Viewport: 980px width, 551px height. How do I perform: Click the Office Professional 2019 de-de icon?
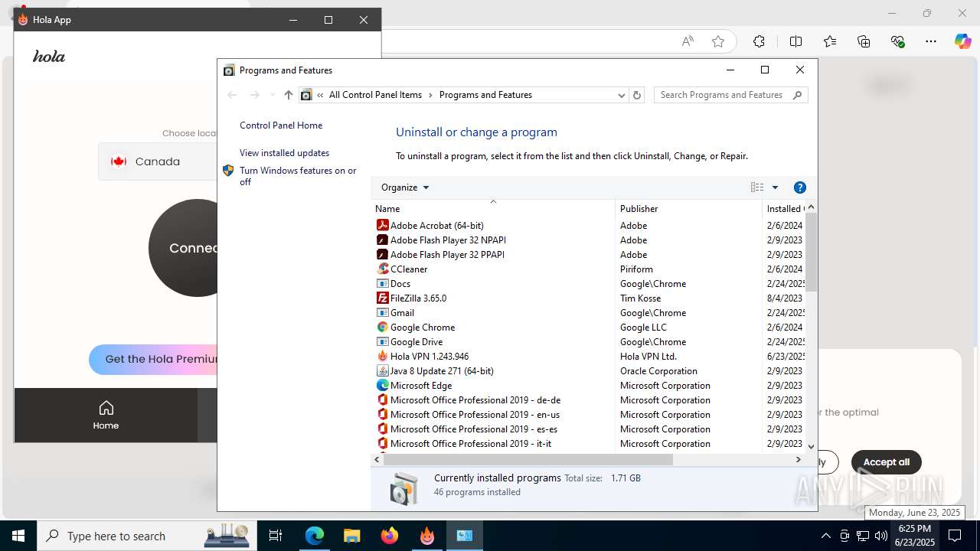click(x=383, y=399)
